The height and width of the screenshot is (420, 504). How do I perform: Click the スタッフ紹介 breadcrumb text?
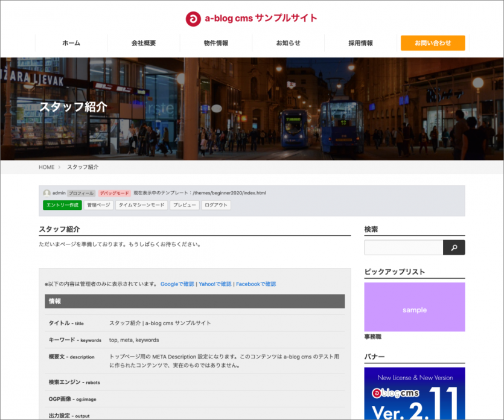(x=83, y=167)
